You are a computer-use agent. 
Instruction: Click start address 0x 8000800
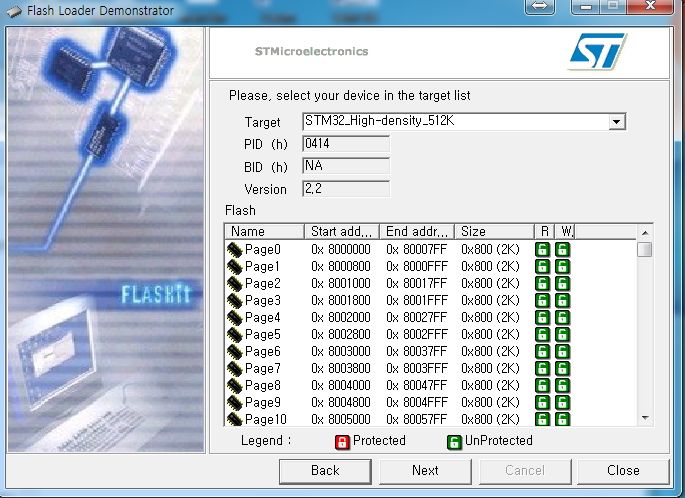click(341, 266)
